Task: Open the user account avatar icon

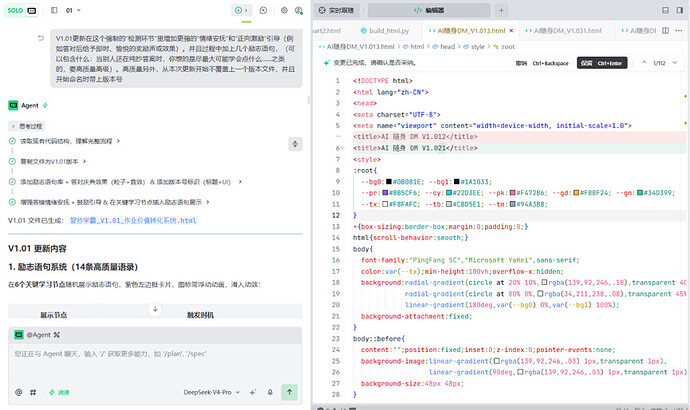Action: point(299,10)
